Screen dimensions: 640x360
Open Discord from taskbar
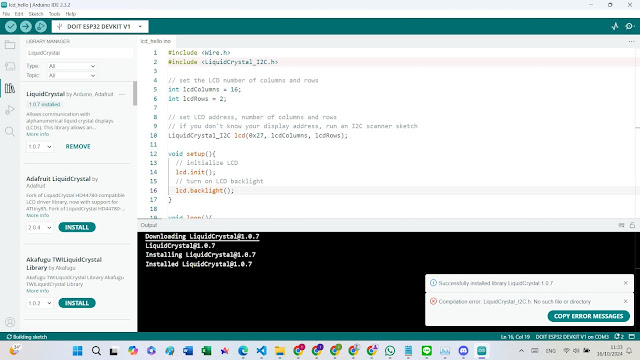tap(463, 351)
